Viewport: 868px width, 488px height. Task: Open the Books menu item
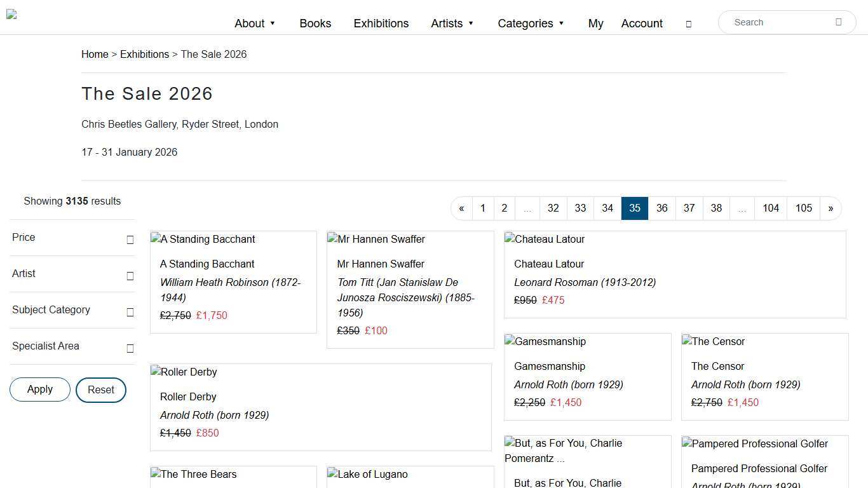pyautogui.click(x=315, y=24)
